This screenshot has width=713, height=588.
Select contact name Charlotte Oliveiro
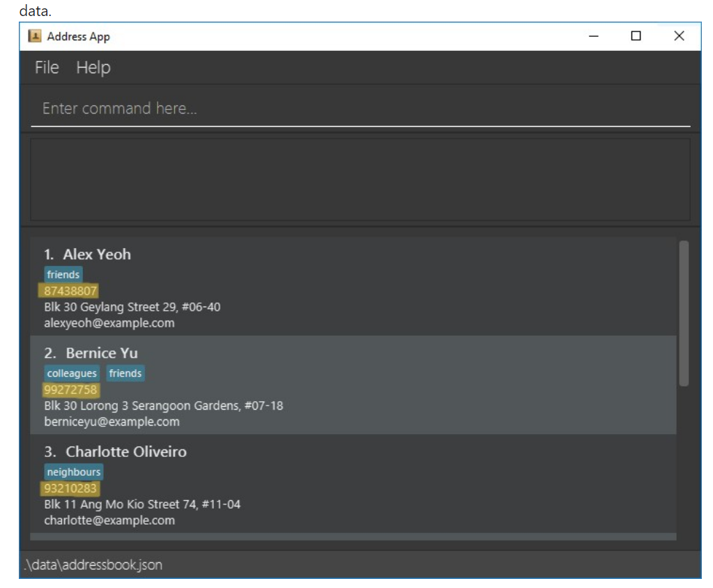click(126, 451)
